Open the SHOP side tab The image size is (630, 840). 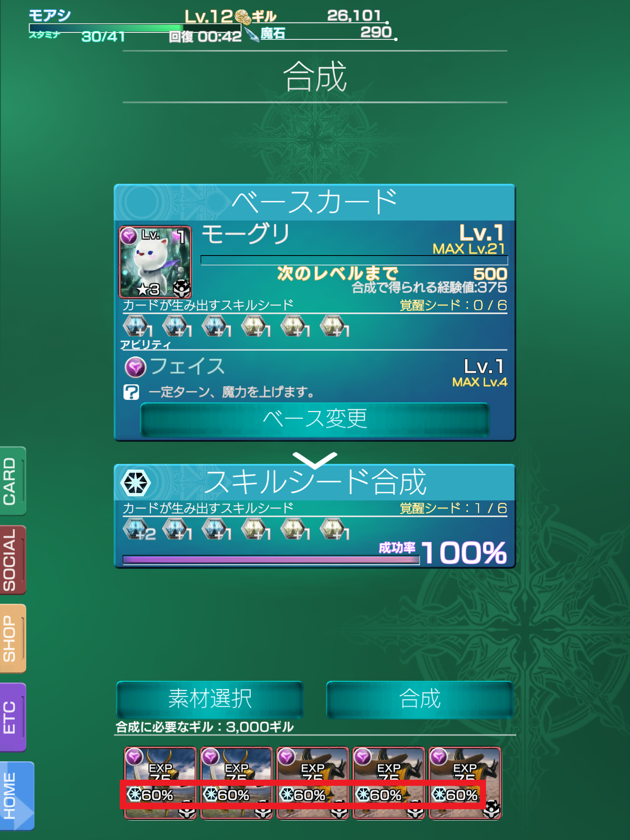(13, 639)
